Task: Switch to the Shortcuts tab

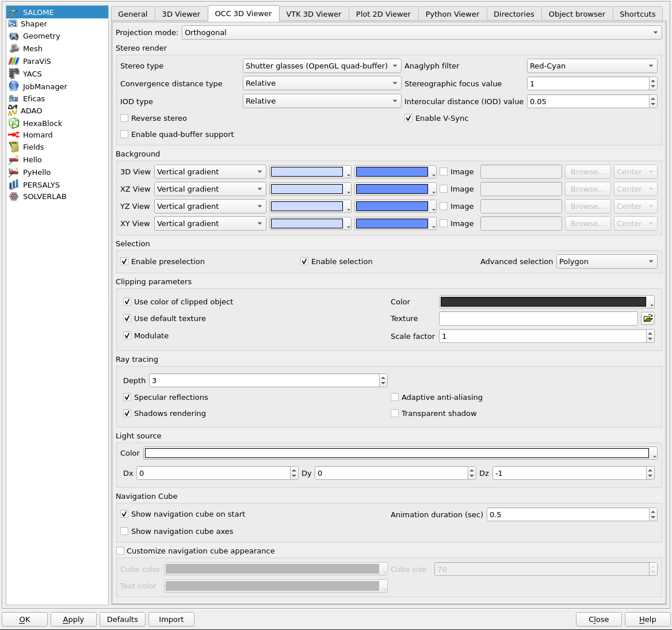Action: point(637,14)
